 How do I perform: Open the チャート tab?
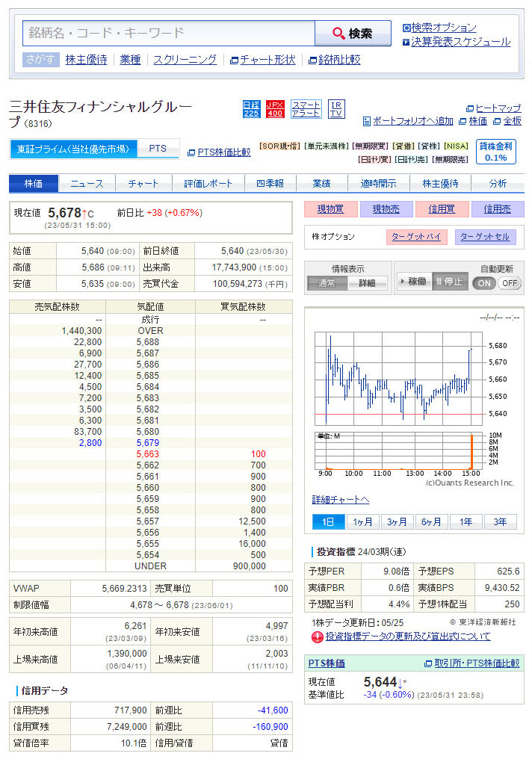pyautogui.click(x=143, y=184)
